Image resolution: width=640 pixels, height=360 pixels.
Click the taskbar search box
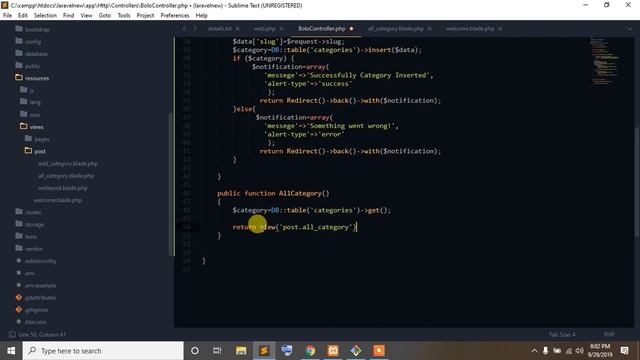coord(103,351)
